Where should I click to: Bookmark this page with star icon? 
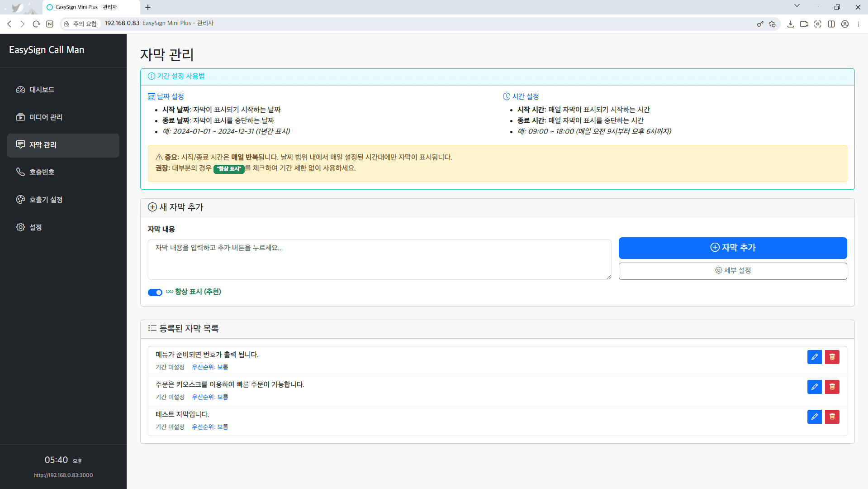click(x=772, y=24)
